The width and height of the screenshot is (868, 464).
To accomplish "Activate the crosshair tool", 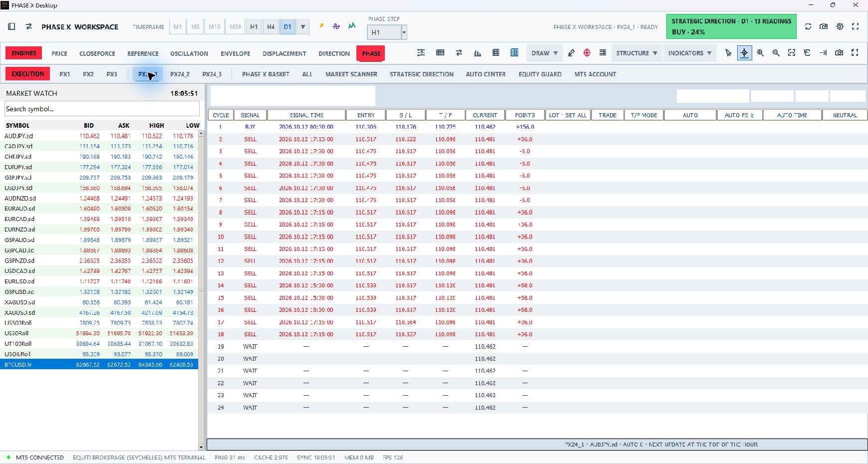I will tap(744, 53).
